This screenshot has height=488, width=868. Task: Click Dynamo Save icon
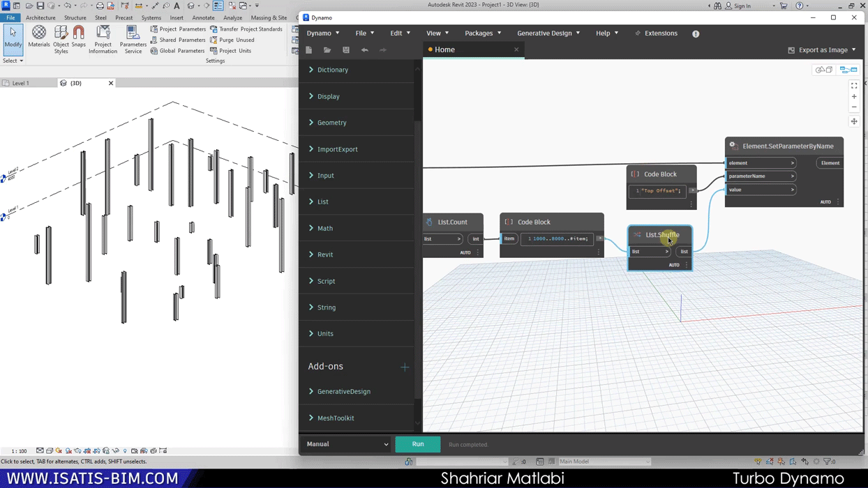[346, 50]
